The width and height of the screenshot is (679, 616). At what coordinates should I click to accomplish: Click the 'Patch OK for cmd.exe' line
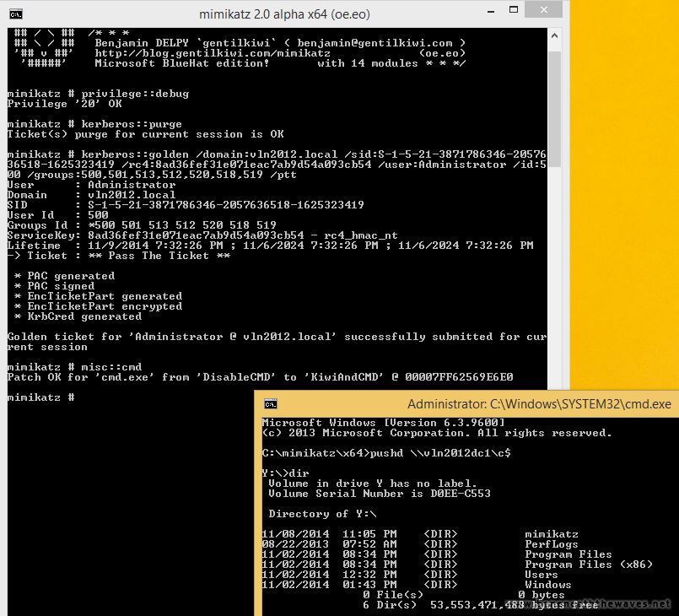pos(261,377)
